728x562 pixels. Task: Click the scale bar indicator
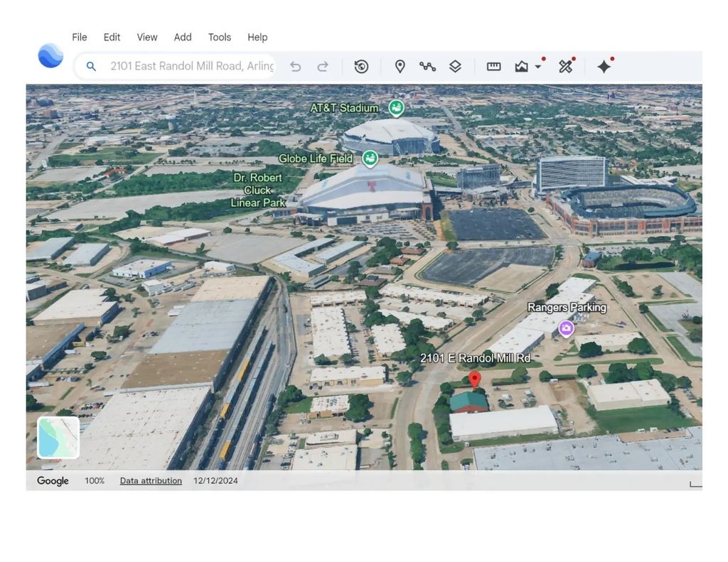tap(695, 484)
